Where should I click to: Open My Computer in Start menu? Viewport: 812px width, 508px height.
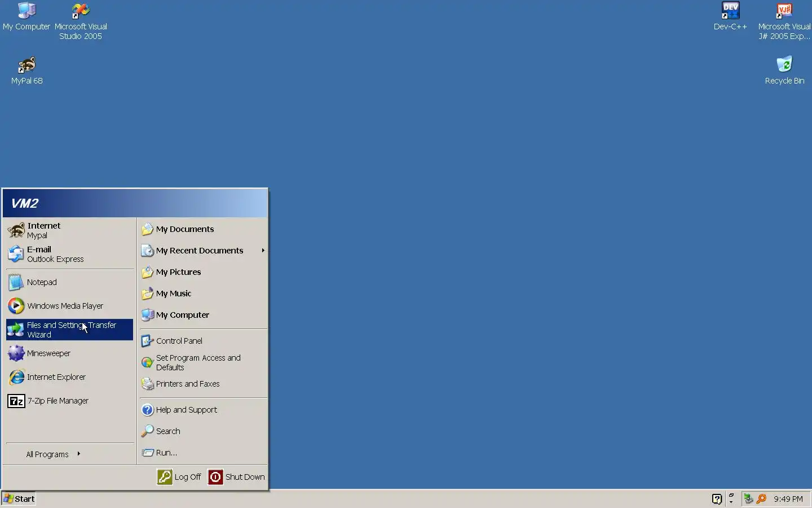204,315
